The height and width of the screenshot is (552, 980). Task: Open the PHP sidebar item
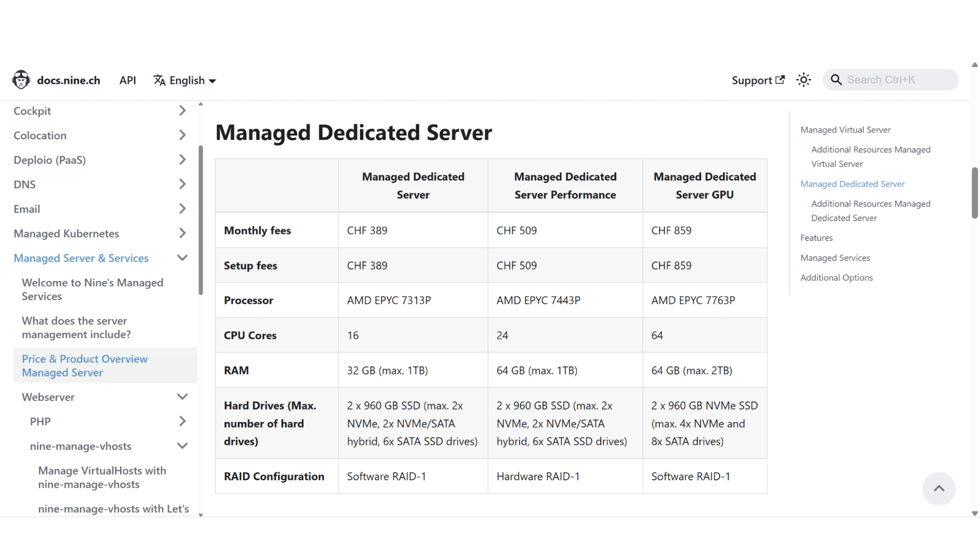point(40,421)
